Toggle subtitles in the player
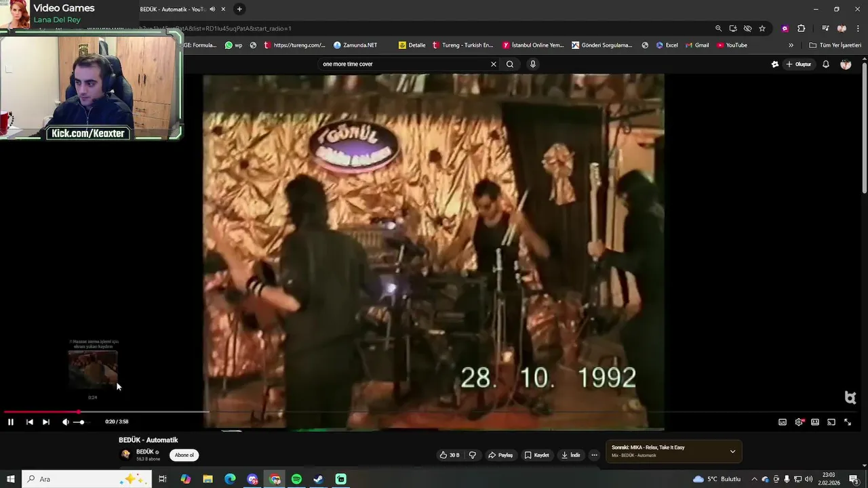Screen dimensions: 868x488 click(783, 422)
